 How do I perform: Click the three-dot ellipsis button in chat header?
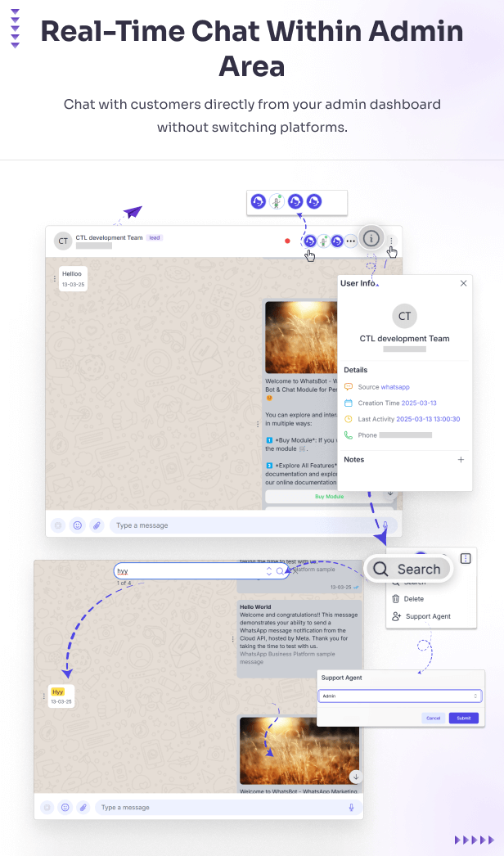(351, 241)
